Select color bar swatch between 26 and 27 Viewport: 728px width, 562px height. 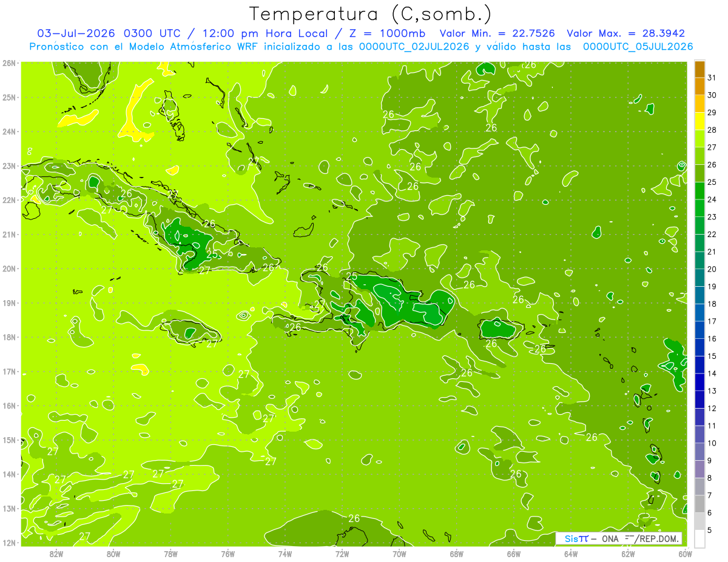pos(699,156)
